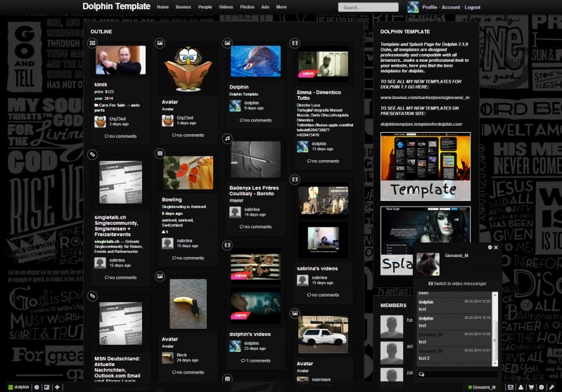The image size is (562, 392).
Task: Click the link icon above MSN Deutschland card
Action: [x=92, y=296]
